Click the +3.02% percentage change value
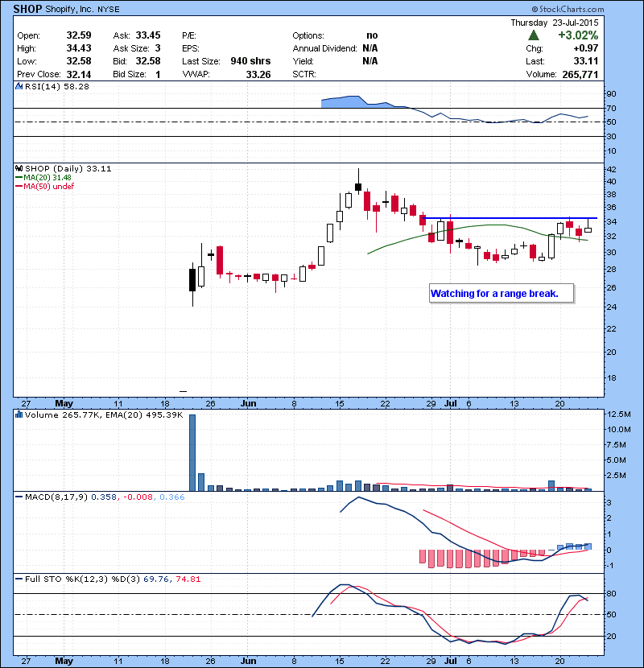 point(578,35)
